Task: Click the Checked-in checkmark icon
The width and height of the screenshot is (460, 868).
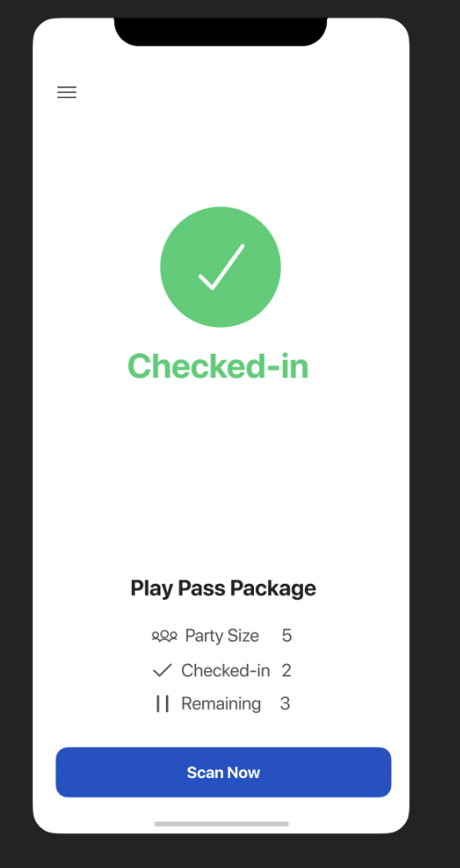Action: (162, 670)
